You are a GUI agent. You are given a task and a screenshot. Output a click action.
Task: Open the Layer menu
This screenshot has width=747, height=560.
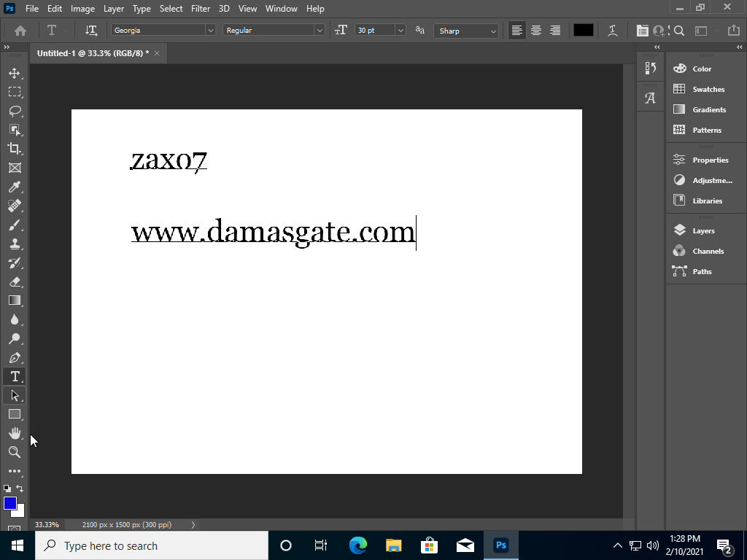[113, 9]
